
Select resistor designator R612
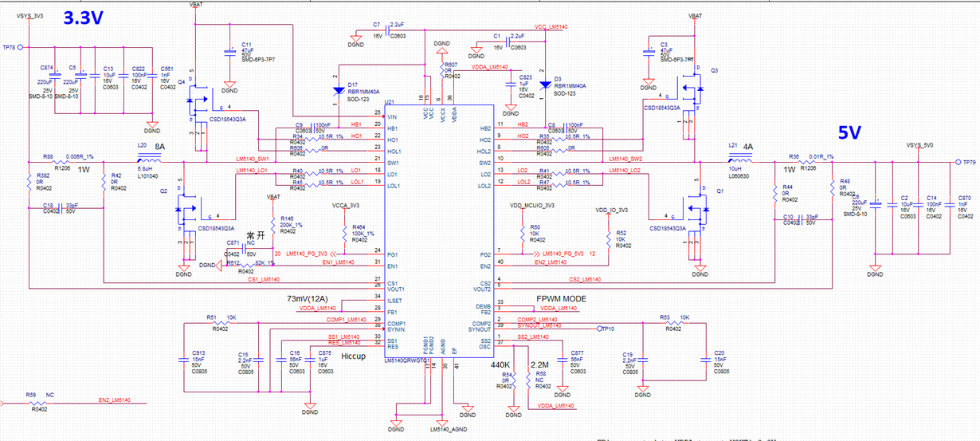(232, 262)
